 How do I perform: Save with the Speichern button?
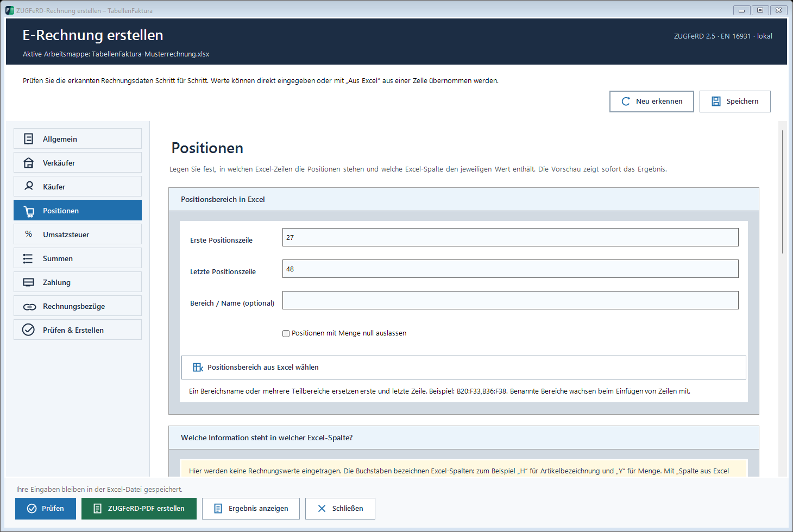point(735,102)
